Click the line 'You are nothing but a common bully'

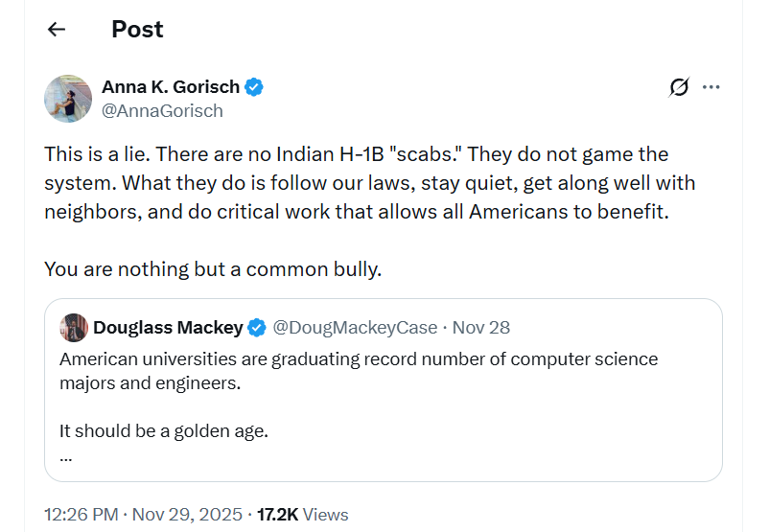click(x=213, y=269)
